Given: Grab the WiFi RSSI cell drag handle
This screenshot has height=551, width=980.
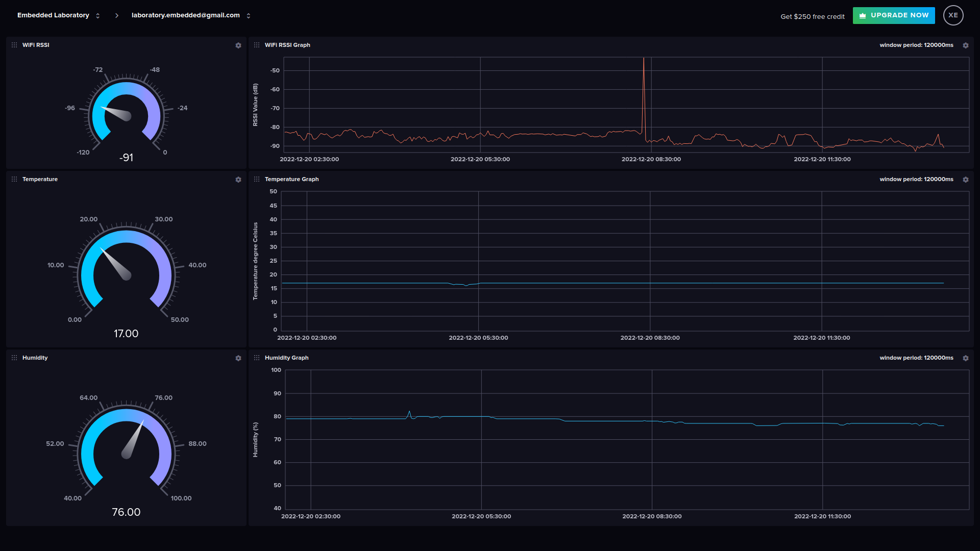Looking at the screenshot, I should [x=14, y=45].
